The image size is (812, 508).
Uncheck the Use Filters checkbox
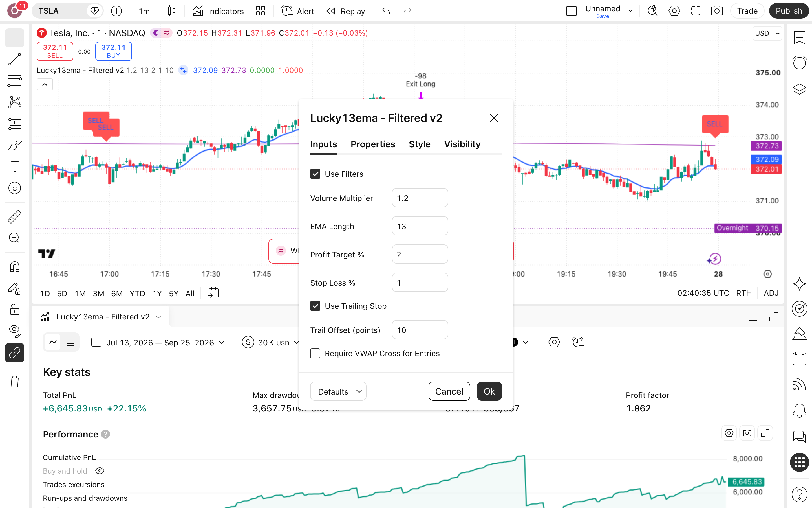[315, 174]
